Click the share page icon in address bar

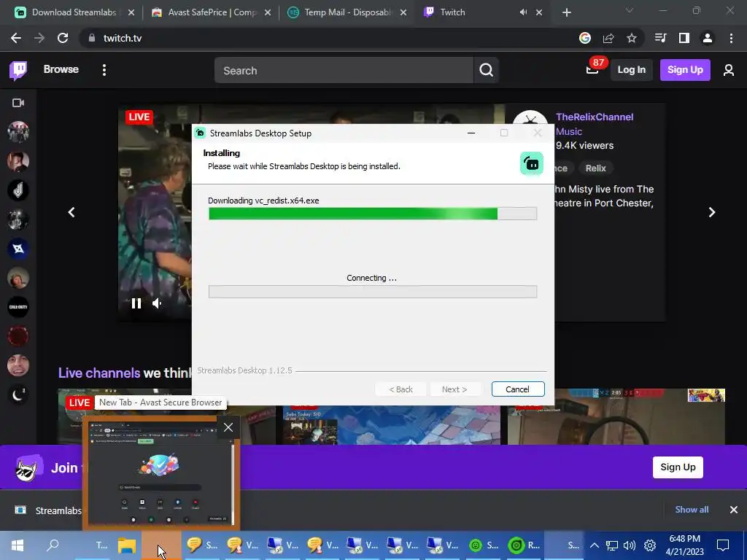(608, 38)
